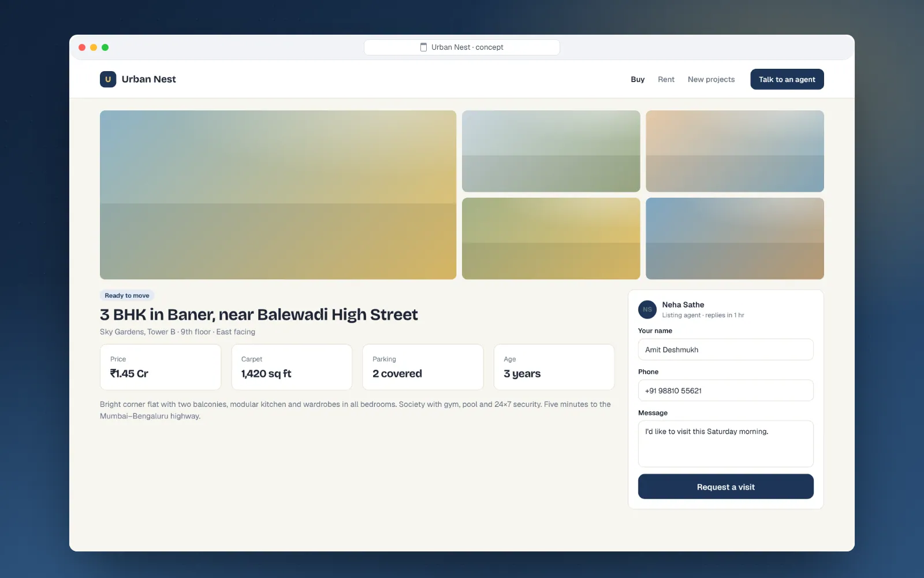Click the Your name input field

(x=726, y=350)
